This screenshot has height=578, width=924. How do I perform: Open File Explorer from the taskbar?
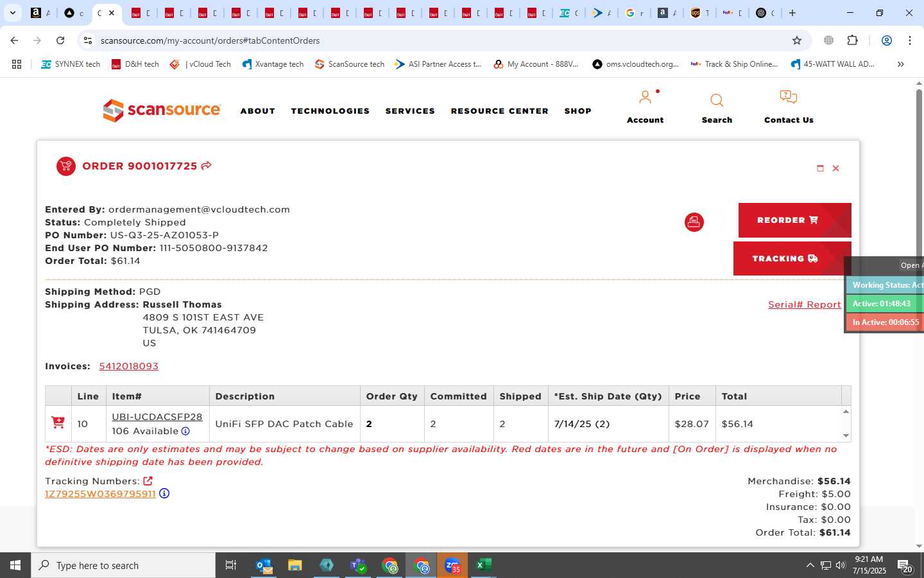click(x=295, y=565)
